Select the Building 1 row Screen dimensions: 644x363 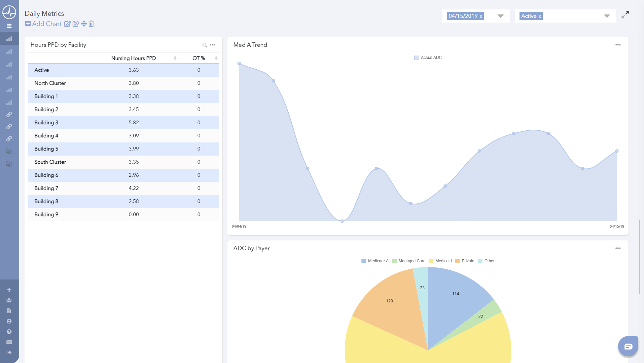pyautogui.click(x=123, y=96)
